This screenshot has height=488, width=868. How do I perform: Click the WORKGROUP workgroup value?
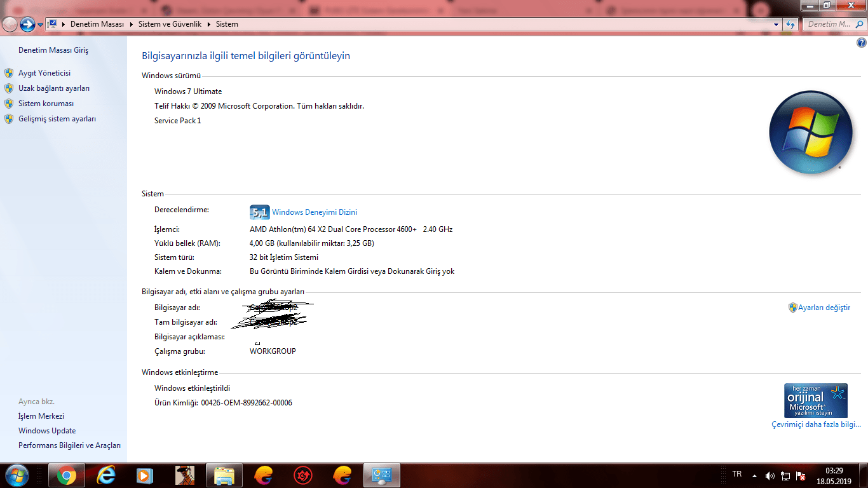tap(273, 351)
